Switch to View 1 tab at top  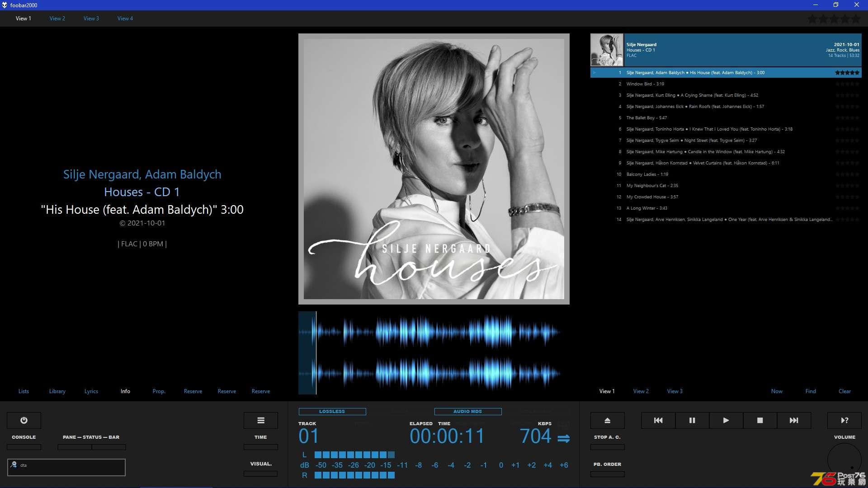(x=24, y=19)
